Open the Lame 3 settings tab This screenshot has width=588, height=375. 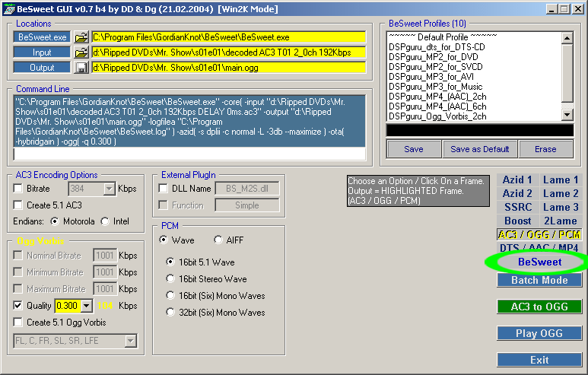(x=561, y=207)
